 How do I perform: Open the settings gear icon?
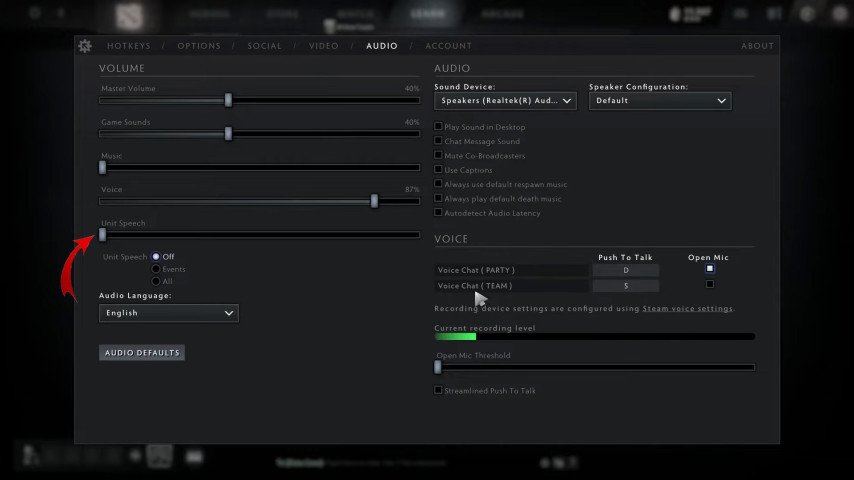click(x=85, y=46)
